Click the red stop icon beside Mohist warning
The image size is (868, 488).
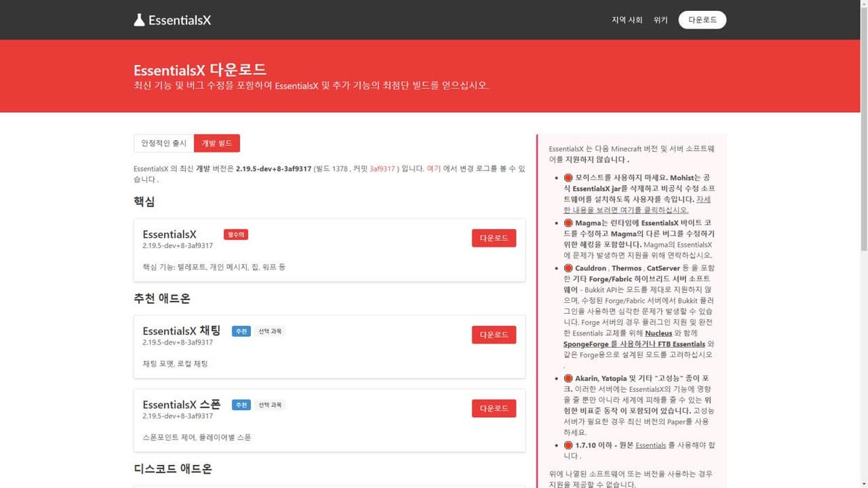coord(569,177)
